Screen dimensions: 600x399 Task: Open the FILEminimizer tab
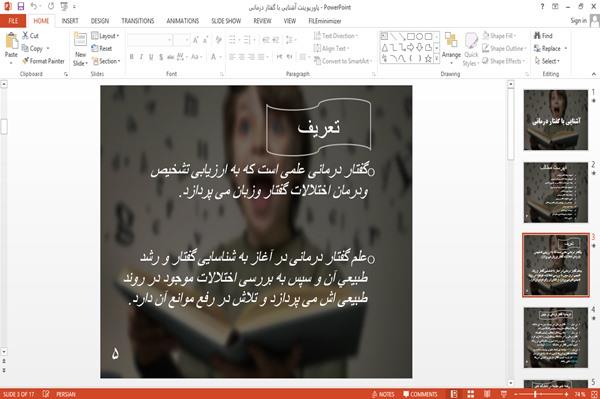(325, 21)
